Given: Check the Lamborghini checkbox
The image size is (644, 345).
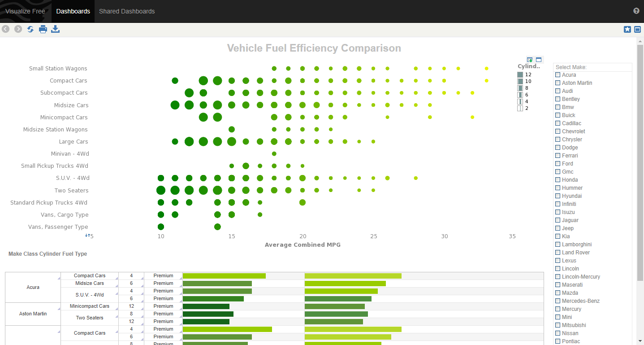Looking at the screenshot, I should [x=558, y=245].
